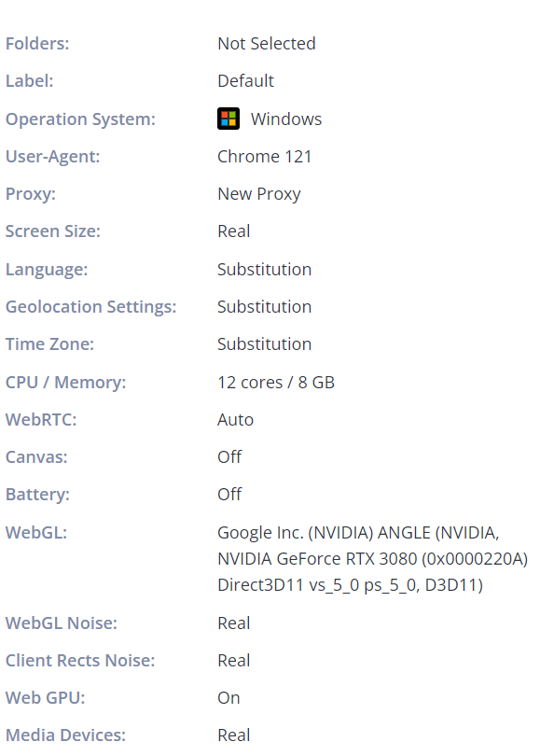This screenshot has height=756, width=540.
Task: Click the Windows logo icon
Action: pyautogui.click(x=228, y=119)
